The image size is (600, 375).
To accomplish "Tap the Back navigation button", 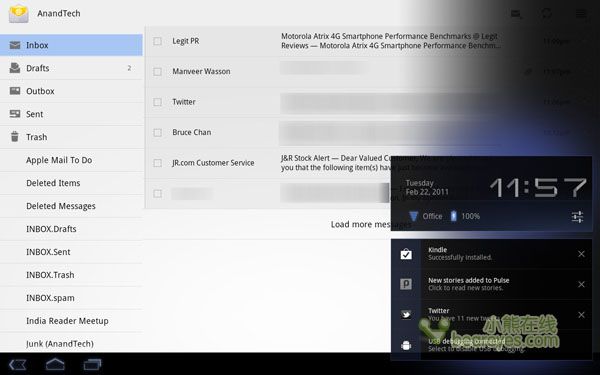I will [x=18, y=364].
